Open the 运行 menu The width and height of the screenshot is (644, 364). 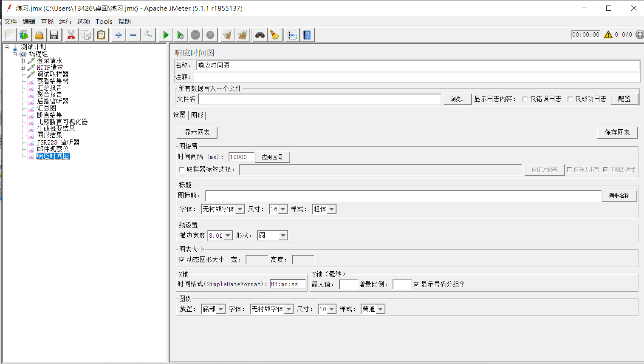point(65,22)
